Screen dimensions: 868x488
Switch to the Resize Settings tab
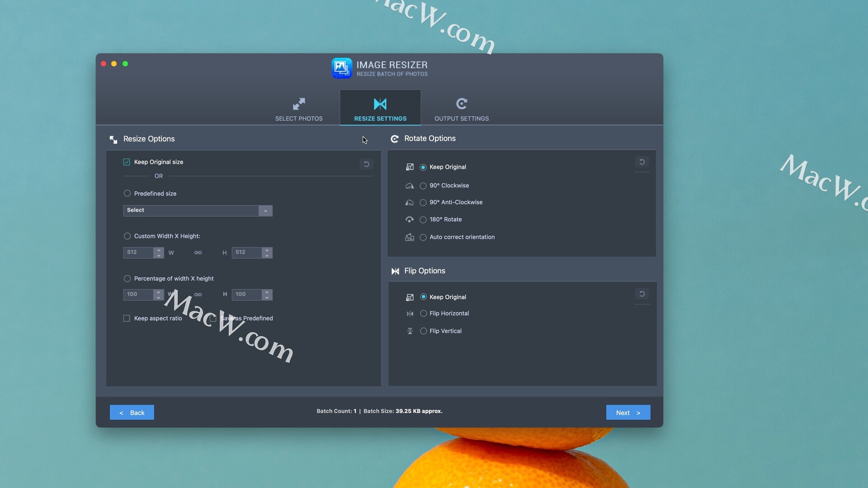click(x=380, y=108)
